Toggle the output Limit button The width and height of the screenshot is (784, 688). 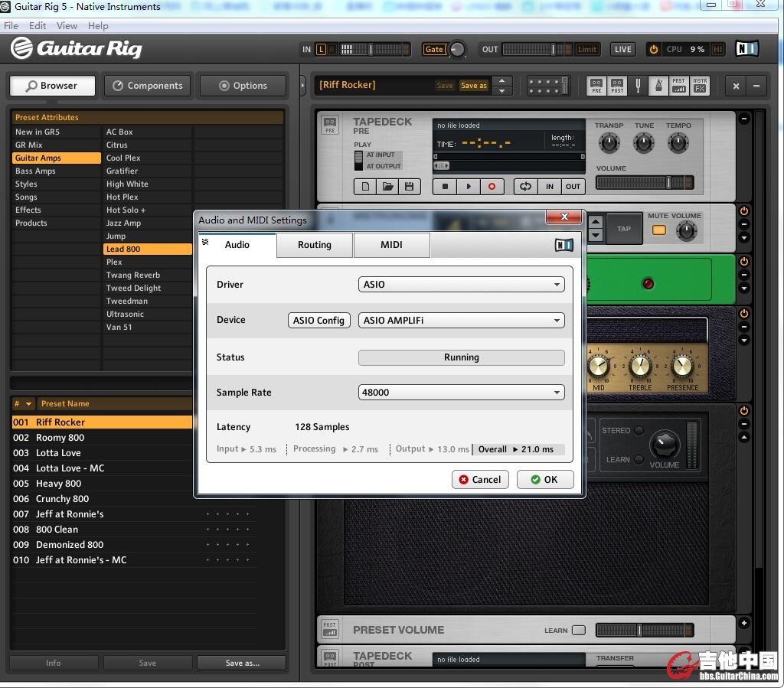pos(587,50)
